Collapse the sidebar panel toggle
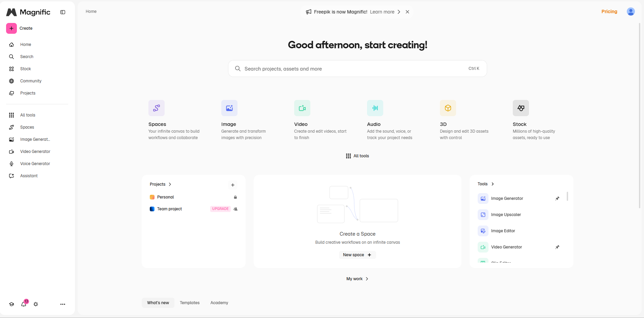 63,12
